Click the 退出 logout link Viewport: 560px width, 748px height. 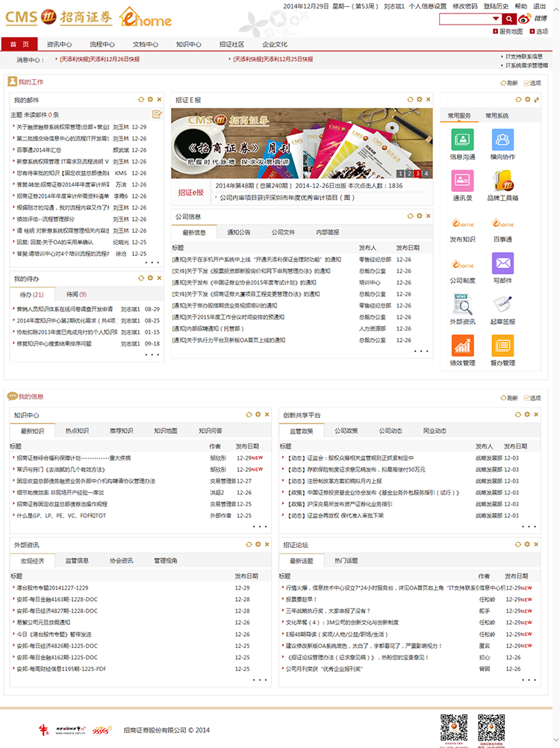point(539,6)
